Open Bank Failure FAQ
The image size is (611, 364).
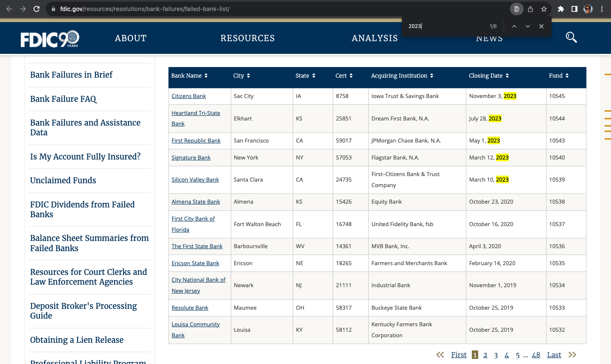63,99
